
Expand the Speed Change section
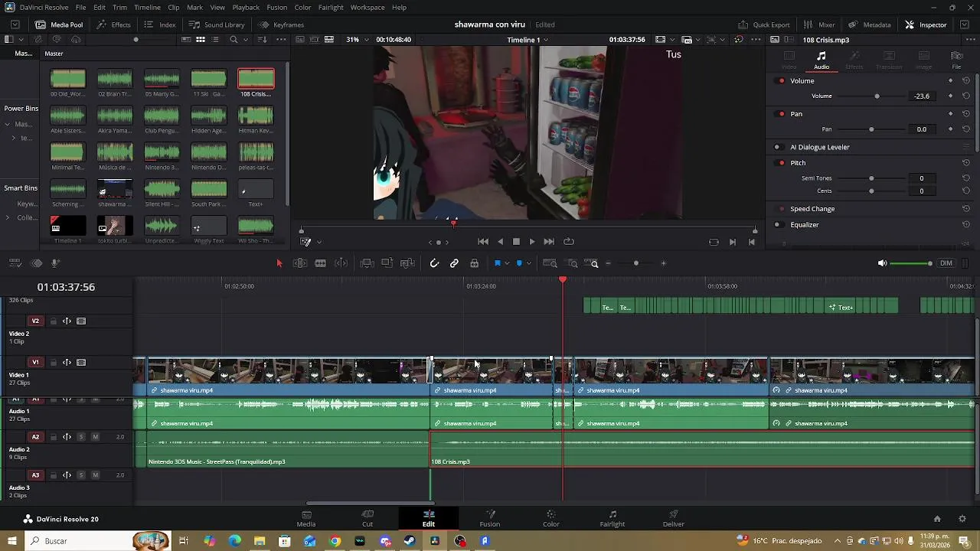pos(812,209)
